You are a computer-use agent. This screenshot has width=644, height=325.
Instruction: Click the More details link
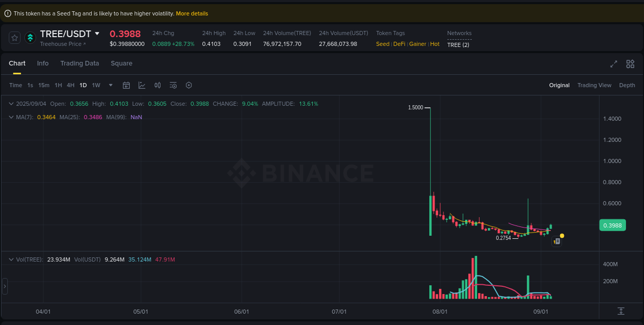[x=192, y=13]
